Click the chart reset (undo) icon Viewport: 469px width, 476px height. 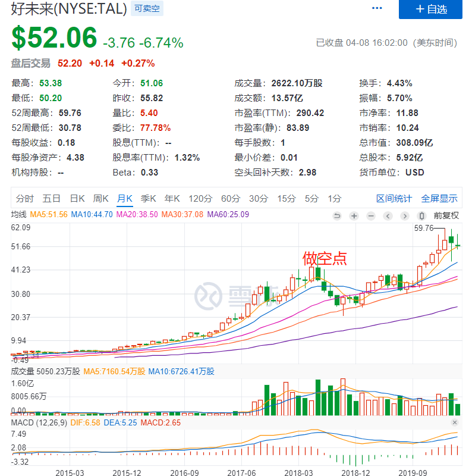(x=338, y=215)
